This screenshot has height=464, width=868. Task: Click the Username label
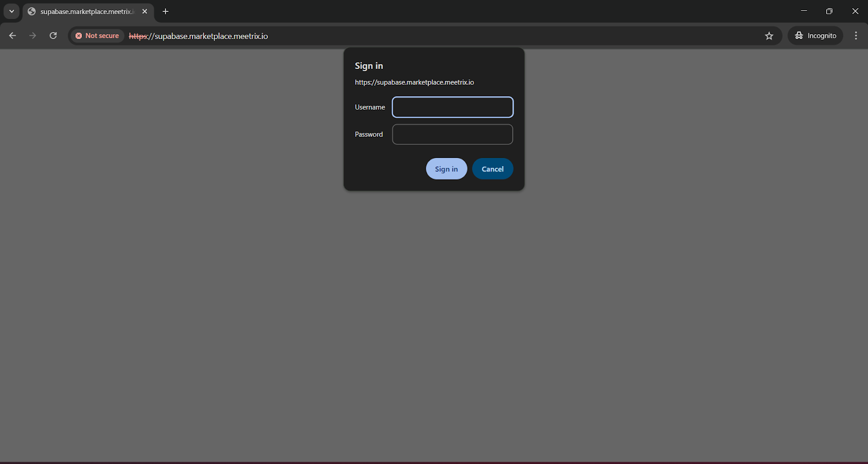370,107
